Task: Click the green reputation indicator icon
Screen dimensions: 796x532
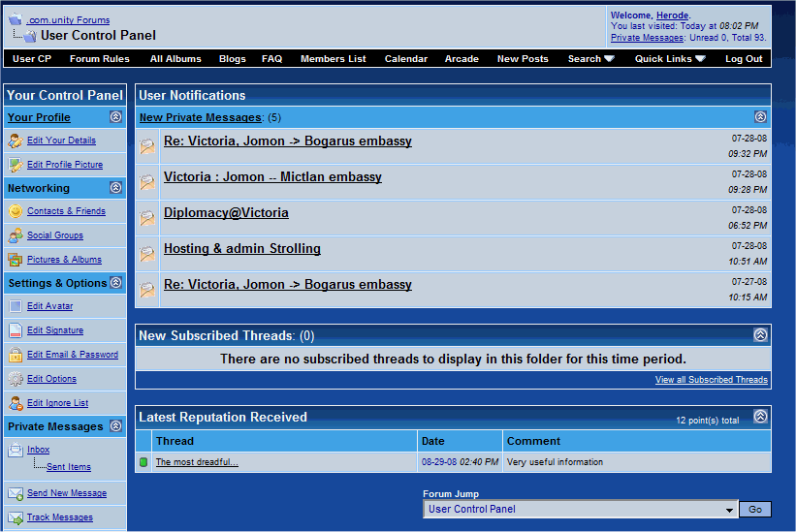Action: pyautogui.click(x=143, y=462)
